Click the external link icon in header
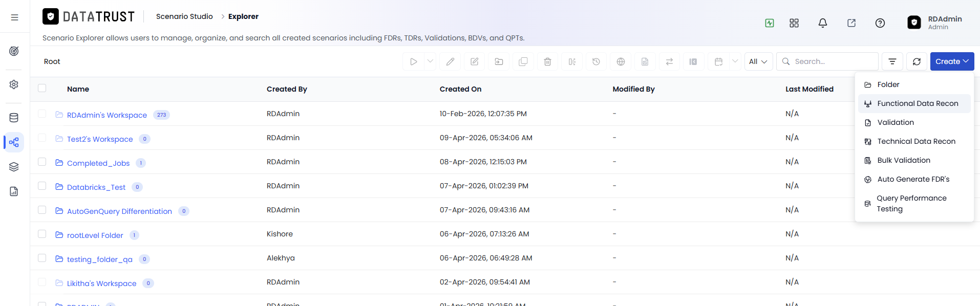 [851, 23]
